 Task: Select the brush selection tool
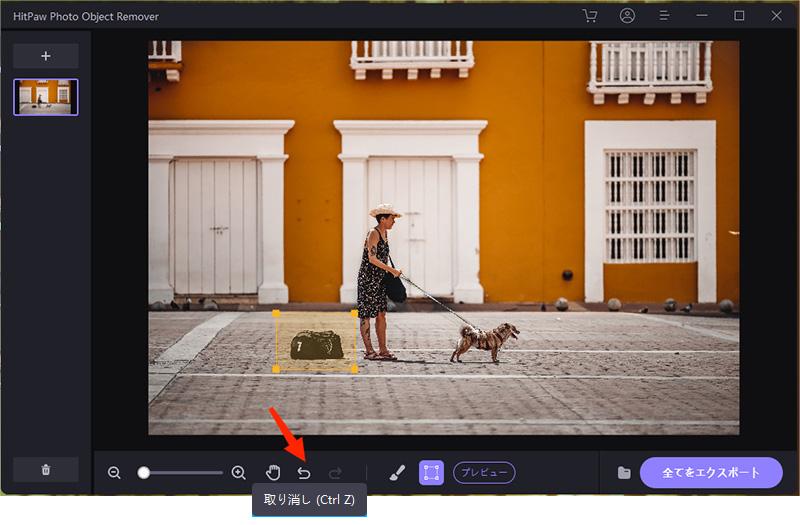pos(397,473)
